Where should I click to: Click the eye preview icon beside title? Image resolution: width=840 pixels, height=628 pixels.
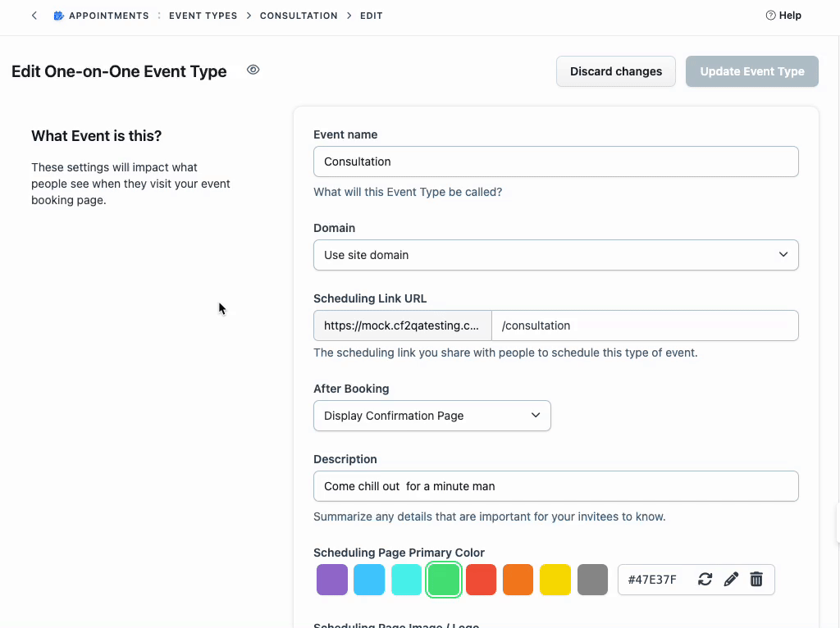coord(253,71)
